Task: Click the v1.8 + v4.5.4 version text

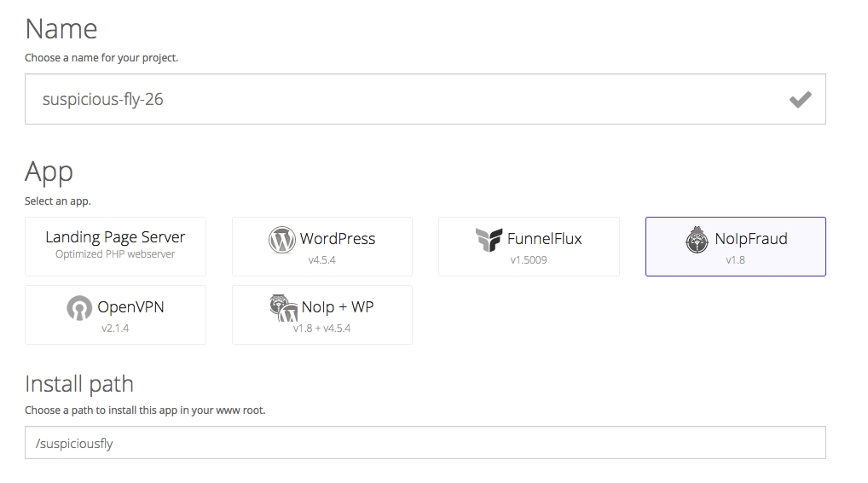Action: [321, 328]
